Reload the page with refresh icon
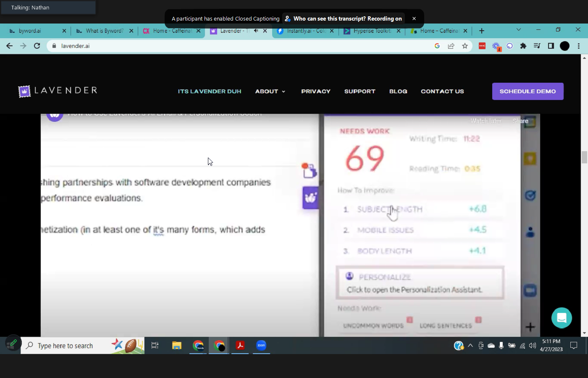This screenshot has height=378, width=588. tap(37, 46)
